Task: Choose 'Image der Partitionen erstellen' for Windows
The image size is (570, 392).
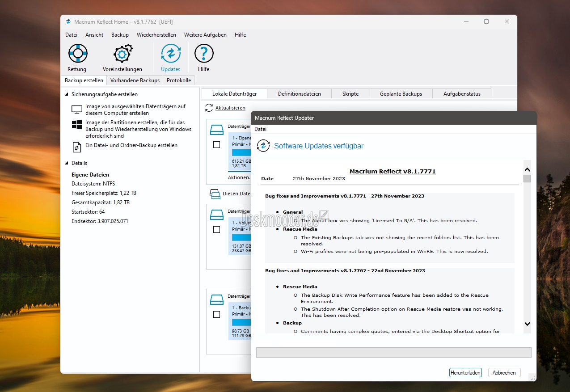Action: pyautogui.click(x=139, y=129)
